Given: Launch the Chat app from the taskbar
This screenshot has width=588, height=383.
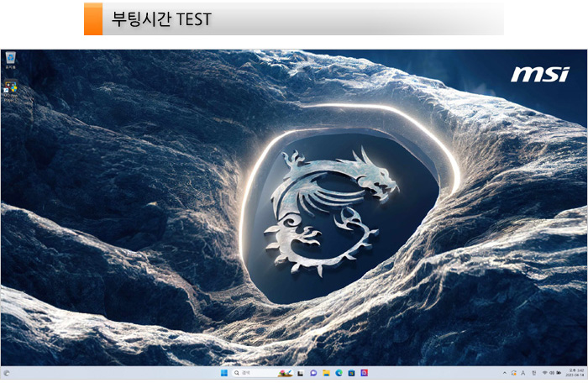Looking at the screenshot, I should tap(313, 373).
